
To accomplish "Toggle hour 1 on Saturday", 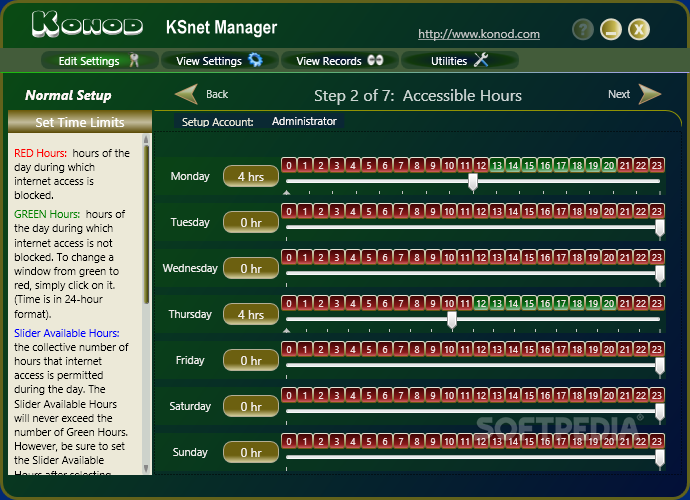I will (305, 395).
